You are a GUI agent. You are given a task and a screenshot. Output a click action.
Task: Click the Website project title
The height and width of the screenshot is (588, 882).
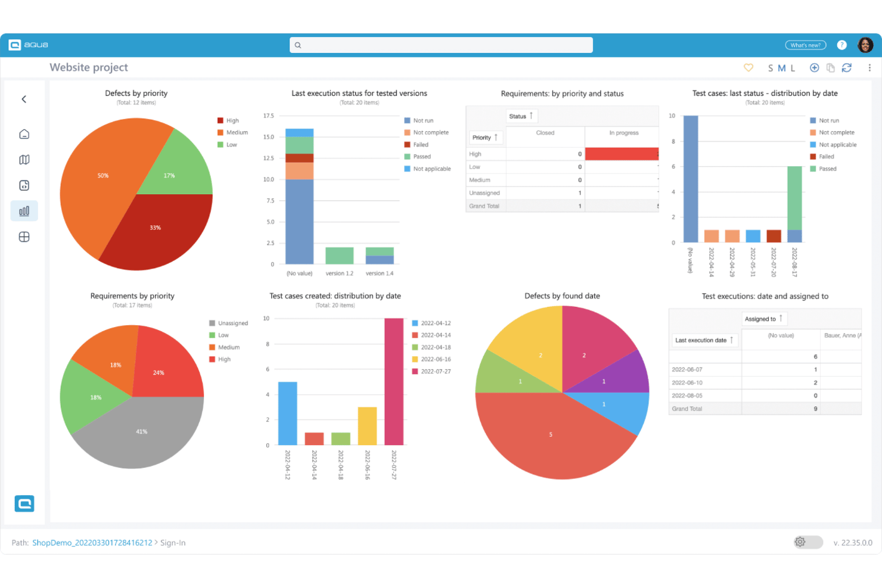tap(89, 67)
